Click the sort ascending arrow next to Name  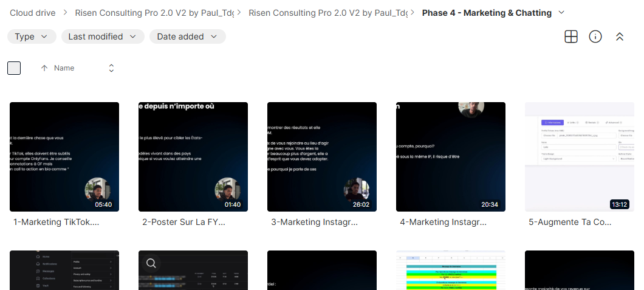(44, 68)
